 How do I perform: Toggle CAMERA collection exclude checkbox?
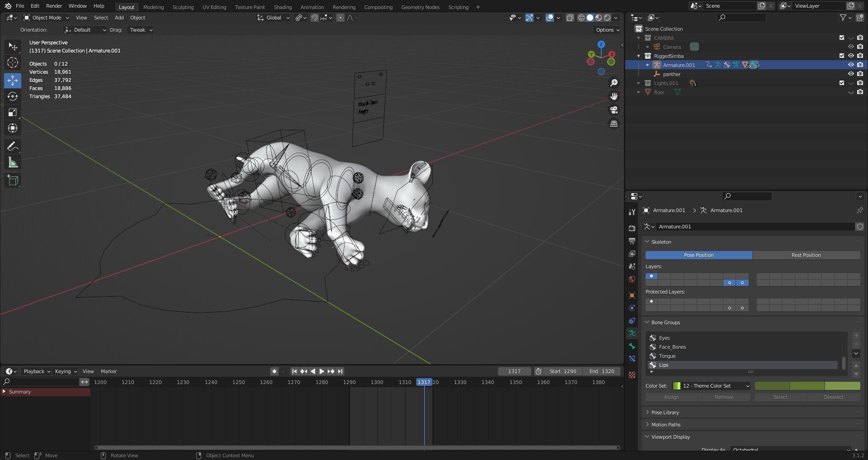[x=842, y=38]
